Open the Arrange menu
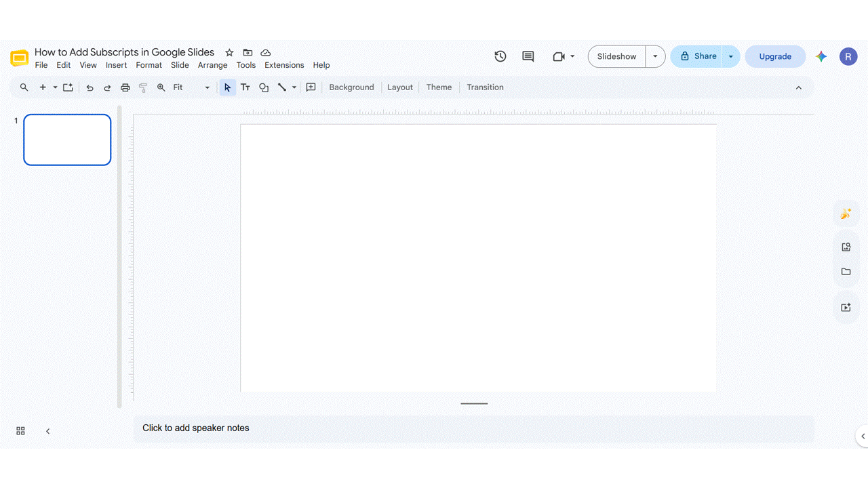This screenshot has height=488, width=868. [213, 65]
